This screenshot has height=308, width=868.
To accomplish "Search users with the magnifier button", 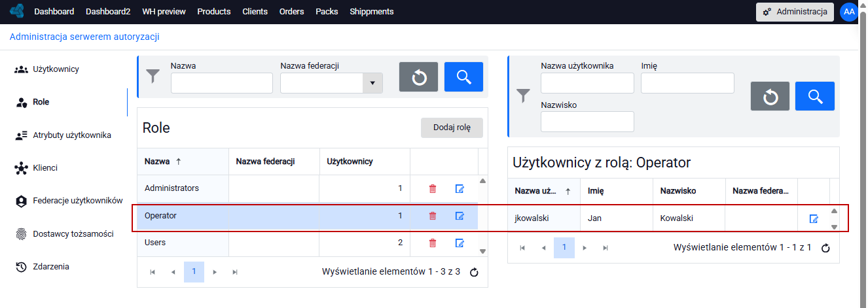I will pos(815,97).
